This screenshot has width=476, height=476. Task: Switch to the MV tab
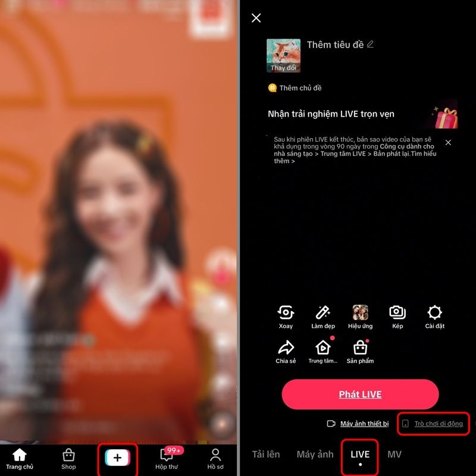click(396, 454)
